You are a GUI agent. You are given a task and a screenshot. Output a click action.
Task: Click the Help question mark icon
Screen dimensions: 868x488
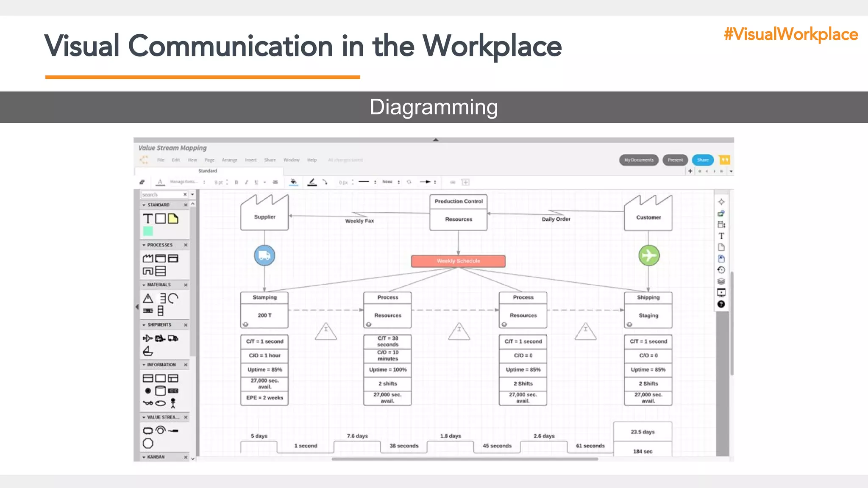click(x=721, y=304)
